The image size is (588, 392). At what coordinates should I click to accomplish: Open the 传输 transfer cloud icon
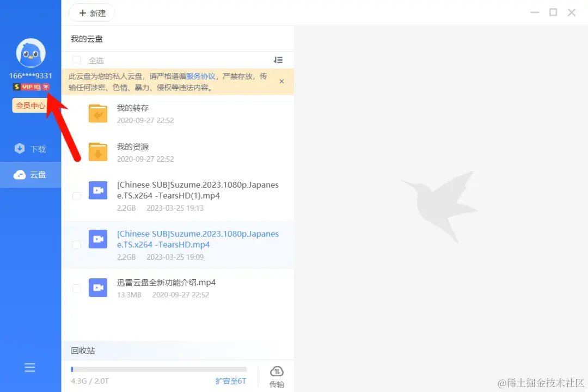pos(277,372)
